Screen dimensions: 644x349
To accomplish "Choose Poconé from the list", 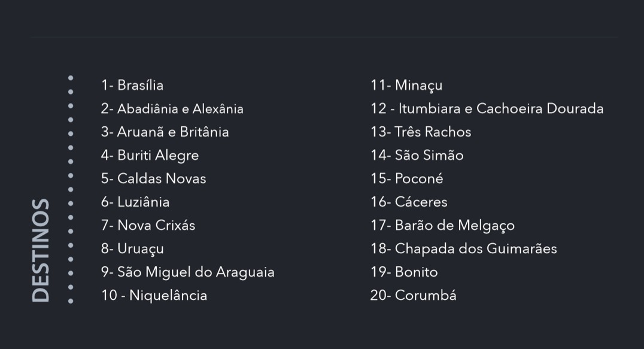I will tap(407, 178).
